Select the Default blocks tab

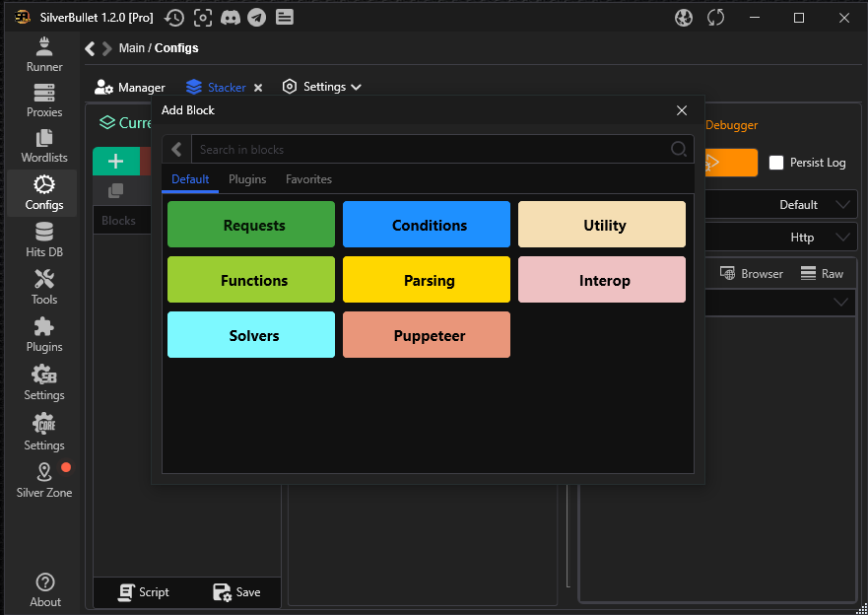[x=190, y=179]
